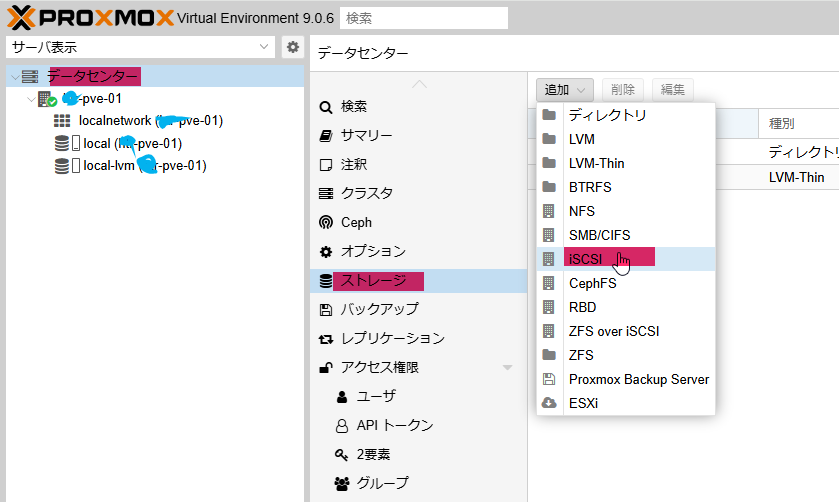Choose iSCSI from the add menu

pos(626,259)
